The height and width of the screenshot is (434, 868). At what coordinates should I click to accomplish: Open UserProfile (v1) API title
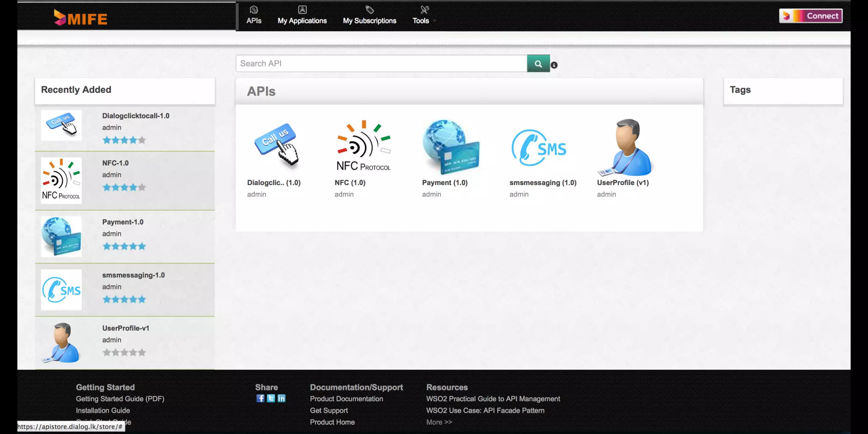[x=623, y=183]
